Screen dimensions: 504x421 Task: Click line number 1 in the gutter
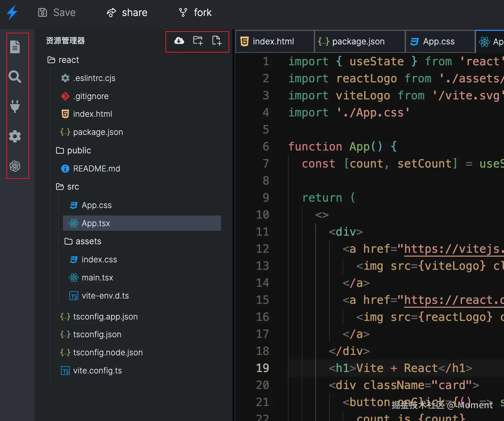click(x=266, y=61)
